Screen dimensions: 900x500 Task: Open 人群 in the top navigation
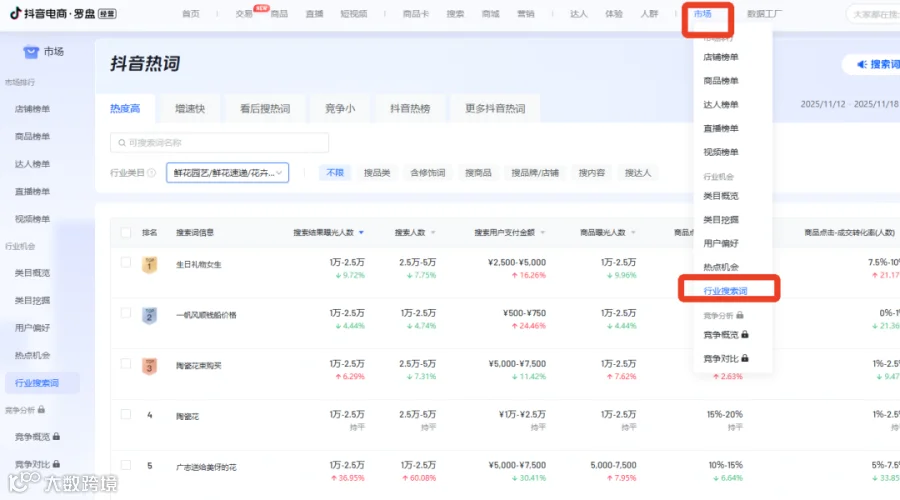[x=649, y=14]
